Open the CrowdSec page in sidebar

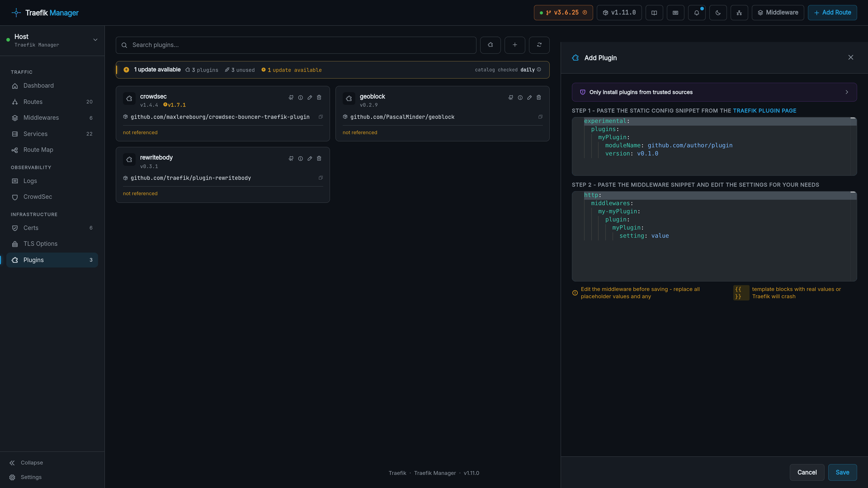pyautogui.click(x=52, y=197)
